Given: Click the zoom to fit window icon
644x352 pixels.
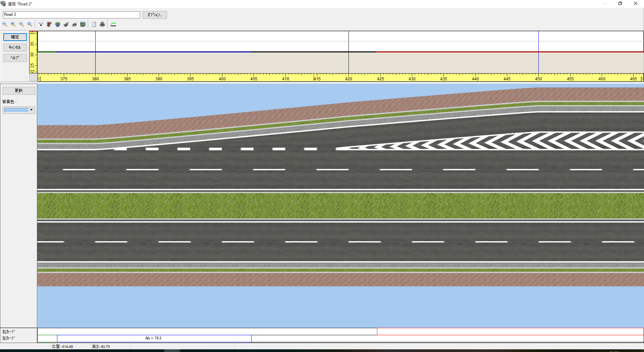Looking at the screenshot, I should (x=30, y=24).
